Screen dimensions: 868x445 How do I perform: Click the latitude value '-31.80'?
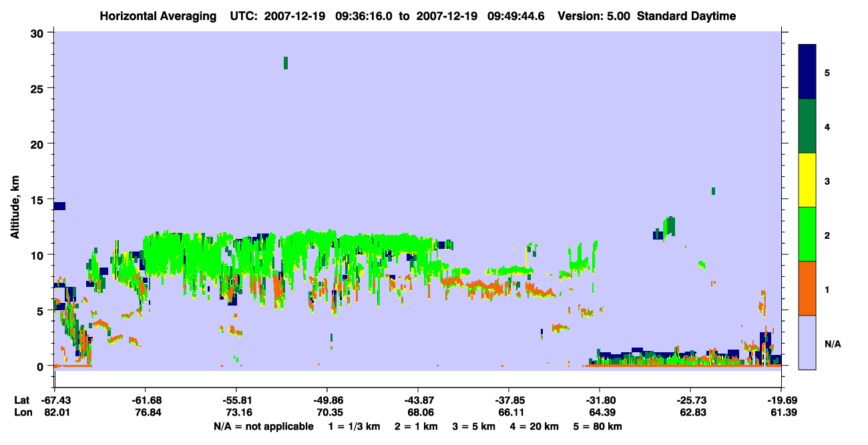(x=600, y=400)
